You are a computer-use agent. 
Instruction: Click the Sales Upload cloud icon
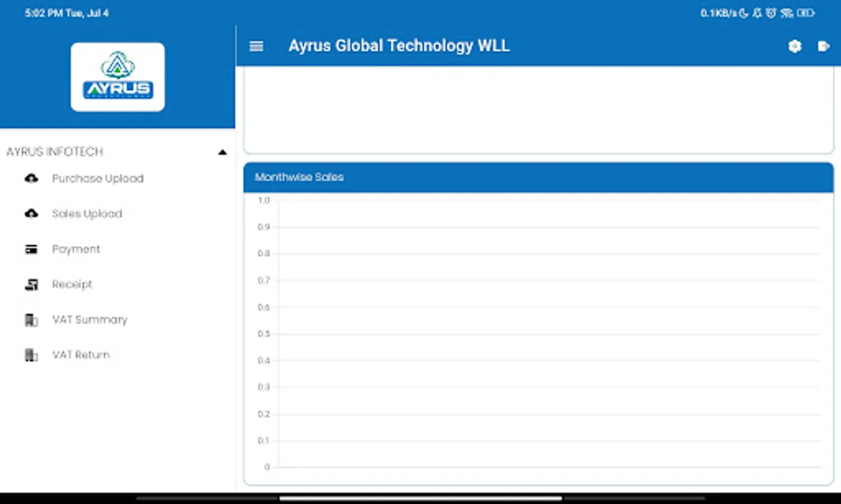pos(31,213)
